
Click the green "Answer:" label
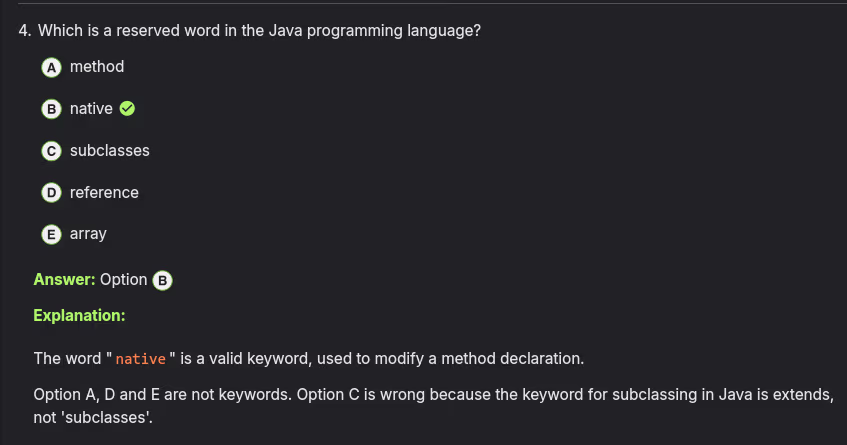coord(64,280)
